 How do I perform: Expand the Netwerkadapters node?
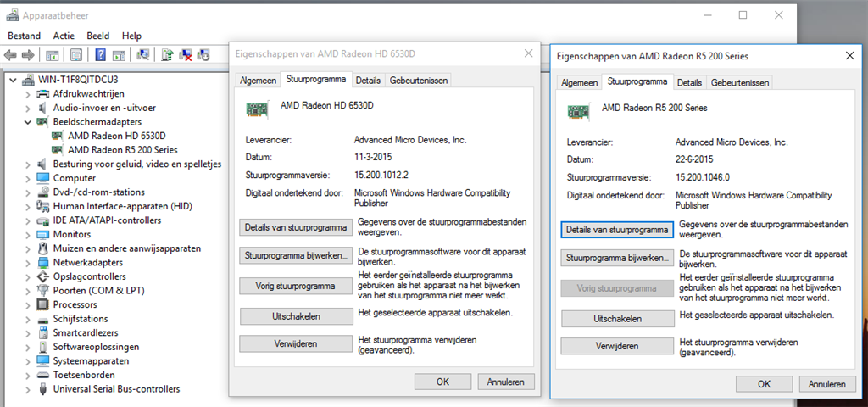coord(28,263)
